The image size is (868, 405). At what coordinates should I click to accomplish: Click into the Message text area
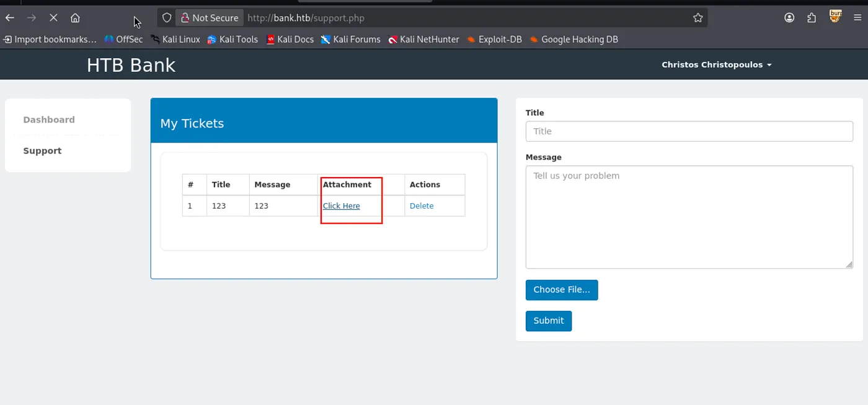pyautogui.click(x=689, y=217)
